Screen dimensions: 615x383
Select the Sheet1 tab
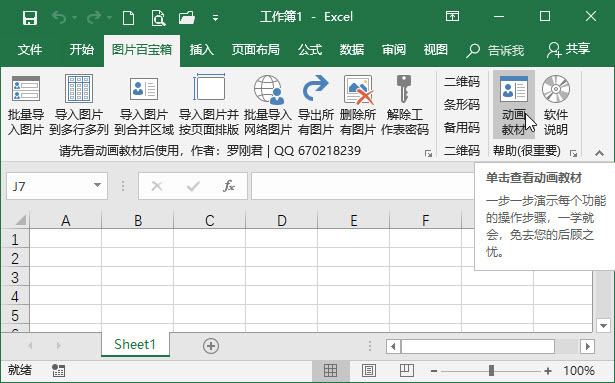(x=135, y=345)
